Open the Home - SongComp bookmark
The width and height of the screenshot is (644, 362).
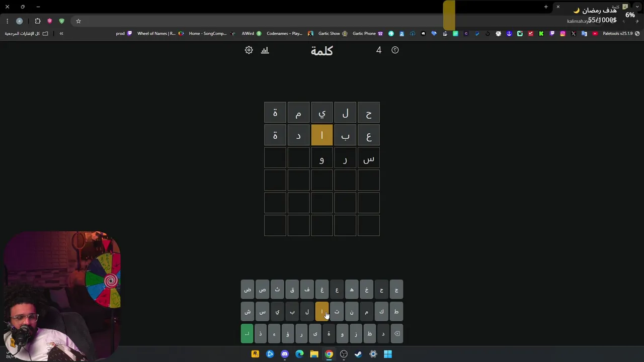[x=212, y=34]
